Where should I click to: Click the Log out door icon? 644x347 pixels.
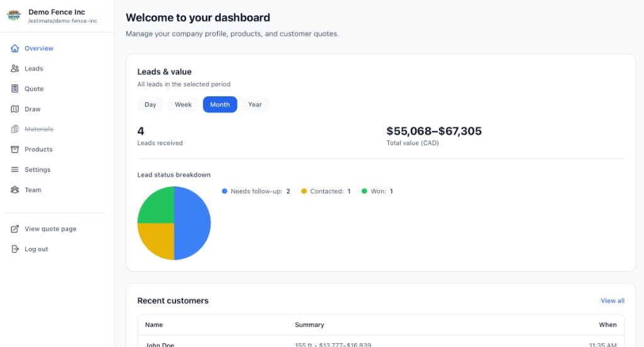coord(15,249)
